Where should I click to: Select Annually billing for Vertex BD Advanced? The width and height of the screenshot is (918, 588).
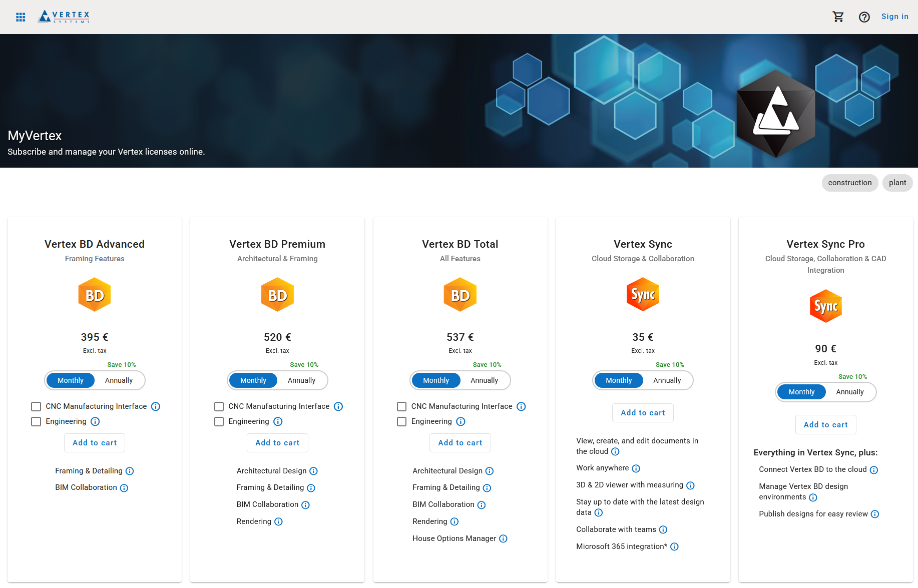(119, 380)
